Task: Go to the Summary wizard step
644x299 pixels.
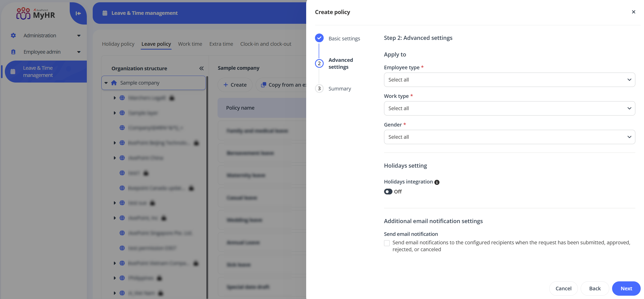Action: [340, 88]
